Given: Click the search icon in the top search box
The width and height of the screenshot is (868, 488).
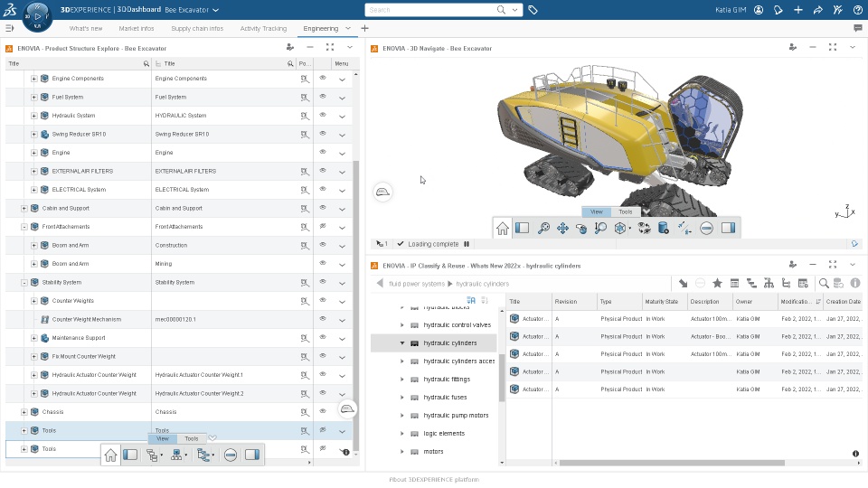Looking at the screenshot, I should (x=501, y=10).
